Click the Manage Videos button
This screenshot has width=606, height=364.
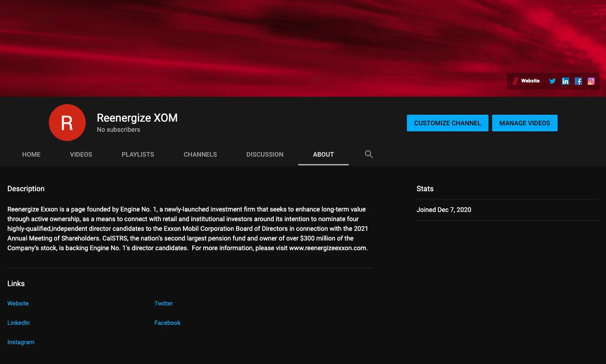(524, 123)
